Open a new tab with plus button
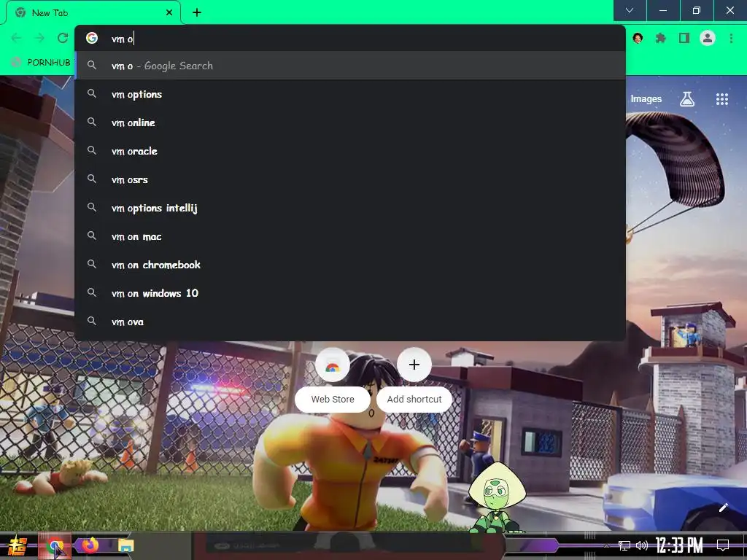This screenshot has width=747, height=560. pyautogui.click(x=197, y=12)
